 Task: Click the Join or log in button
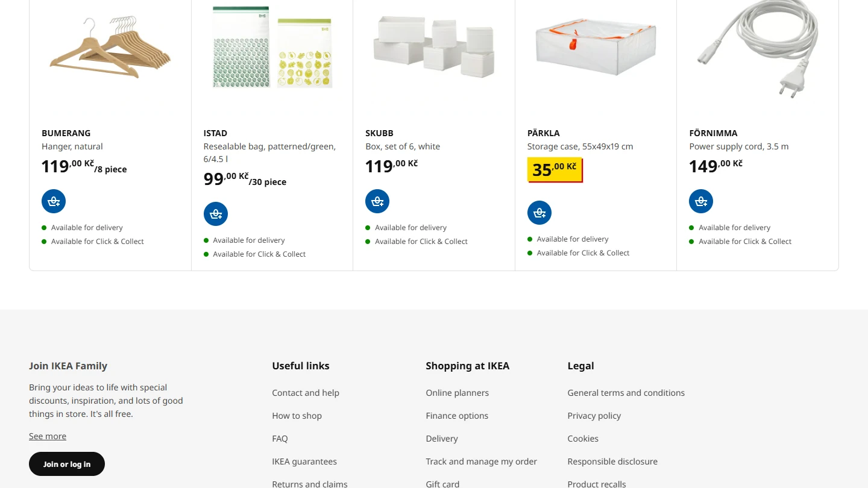(67, 464)
